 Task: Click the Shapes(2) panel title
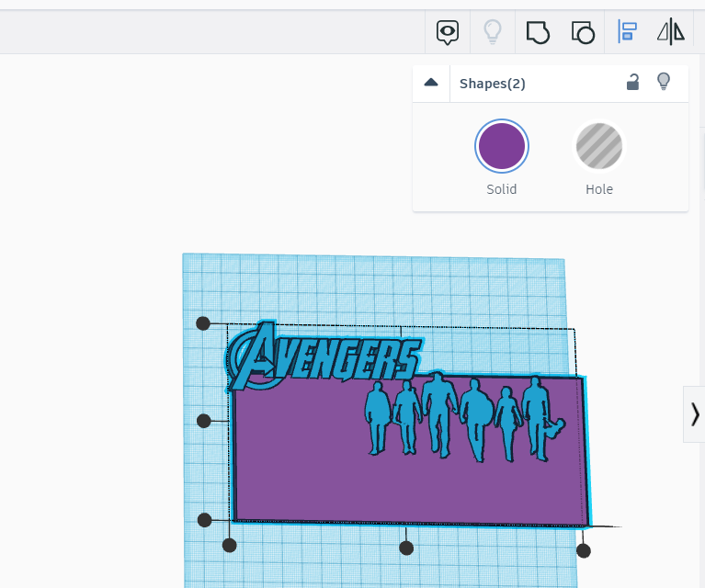493,84
